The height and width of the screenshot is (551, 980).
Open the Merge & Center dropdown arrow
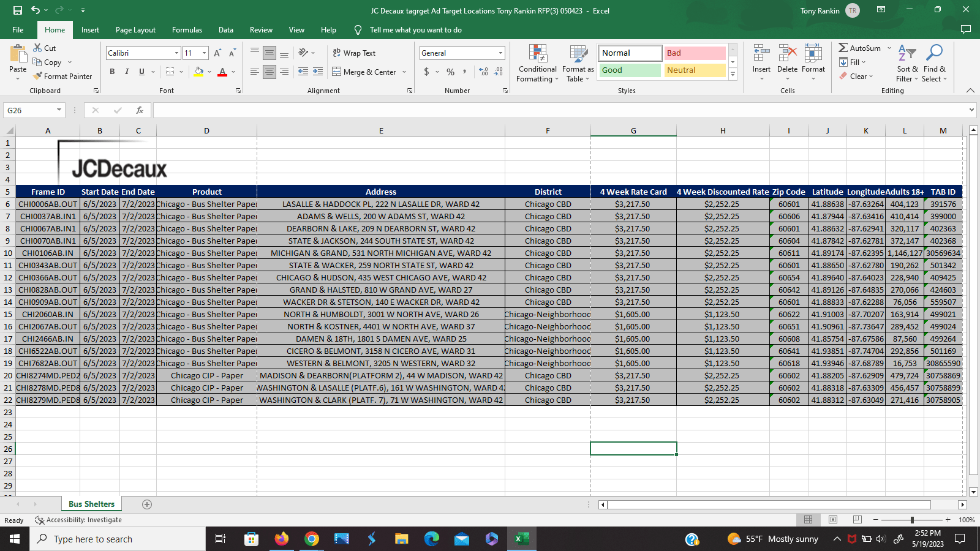pos(404,72)
